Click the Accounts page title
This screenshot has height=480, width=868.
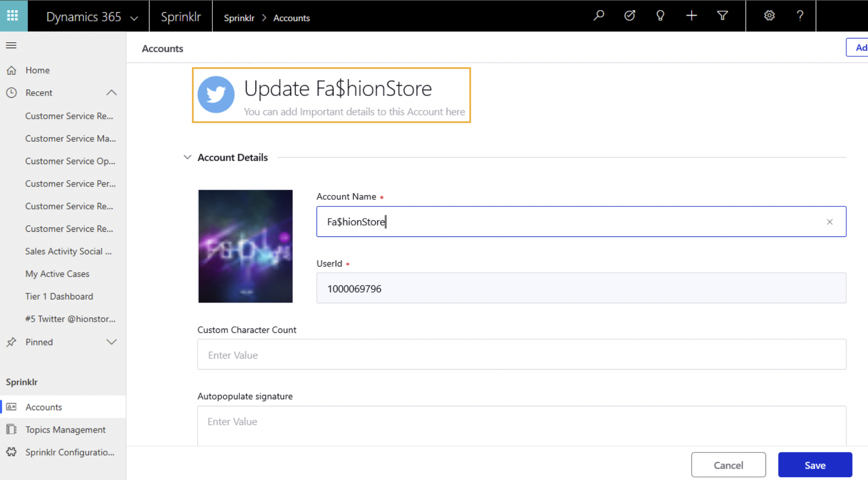pyautogui.click(x=162, y=48)
